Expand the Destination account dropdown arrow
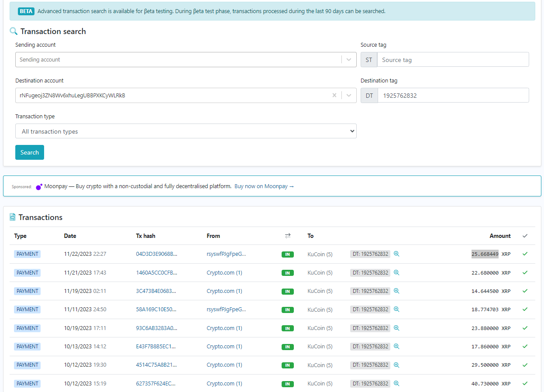 [x=349, y=95]
